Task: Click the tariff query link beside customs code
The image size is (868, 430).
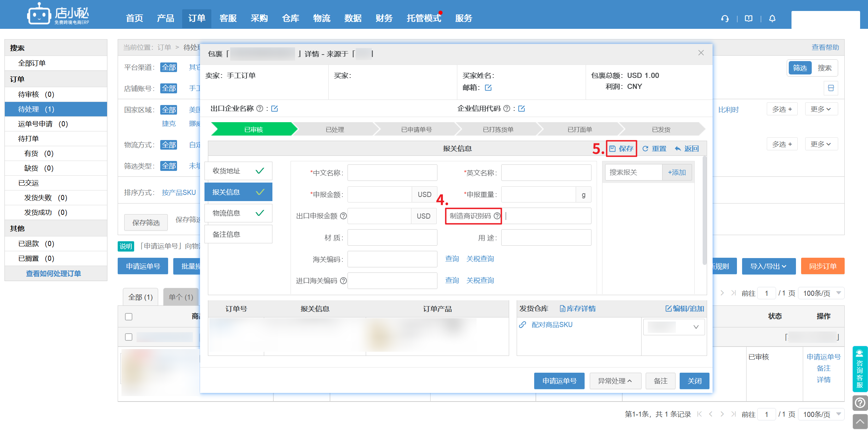Action: (x=480, y=259)
